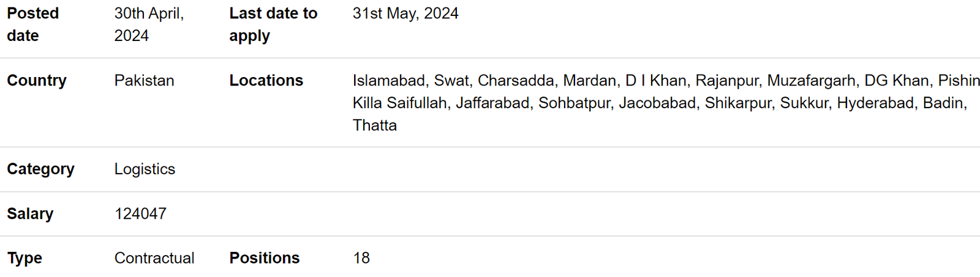The height and width of the screenshot is (277, 980).
Task: Click the Country label
Action: tap(37, 81)
